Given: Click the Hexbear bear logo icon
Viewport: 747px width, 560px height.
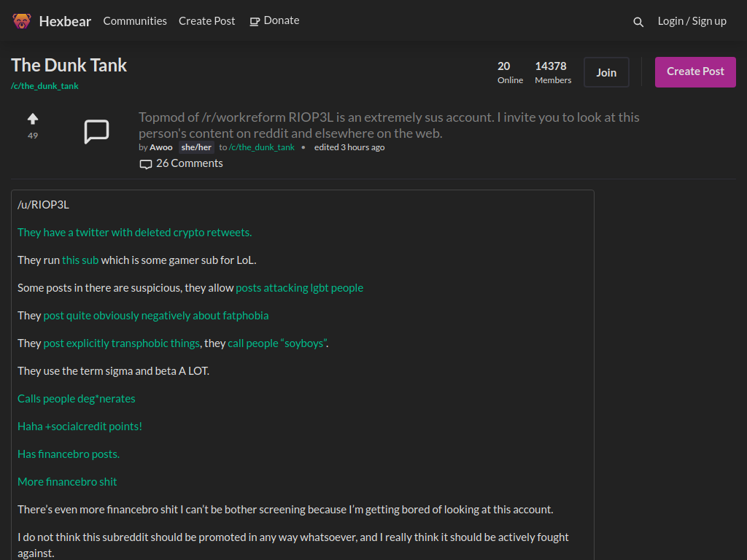Looking at the screenshot, I should coord(21,21).
